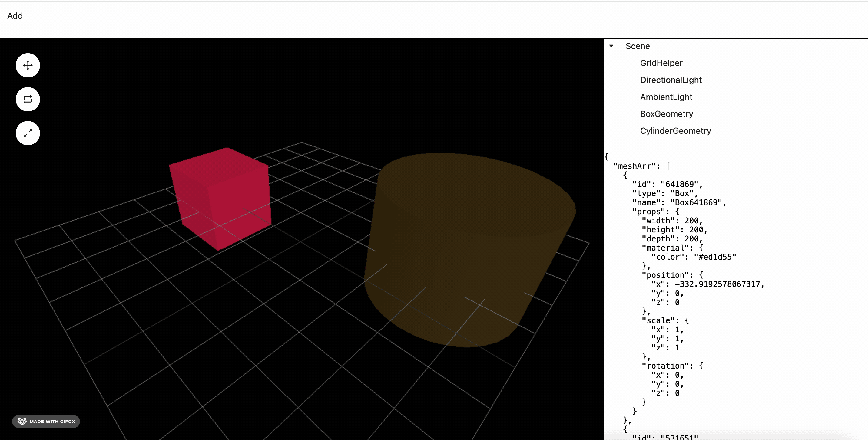Select the scale tool
This screenshot has width=868, height=440.
(x=28, y=133)
